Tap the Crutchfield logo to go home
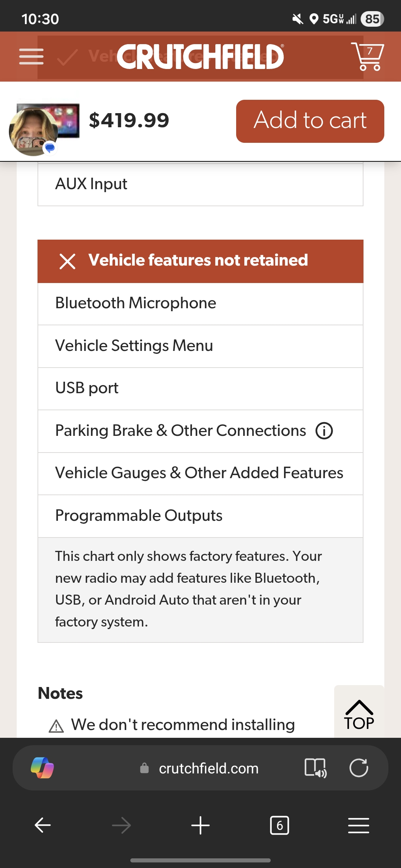This screenshot has height=868, width=401. (x=200, y=56)
